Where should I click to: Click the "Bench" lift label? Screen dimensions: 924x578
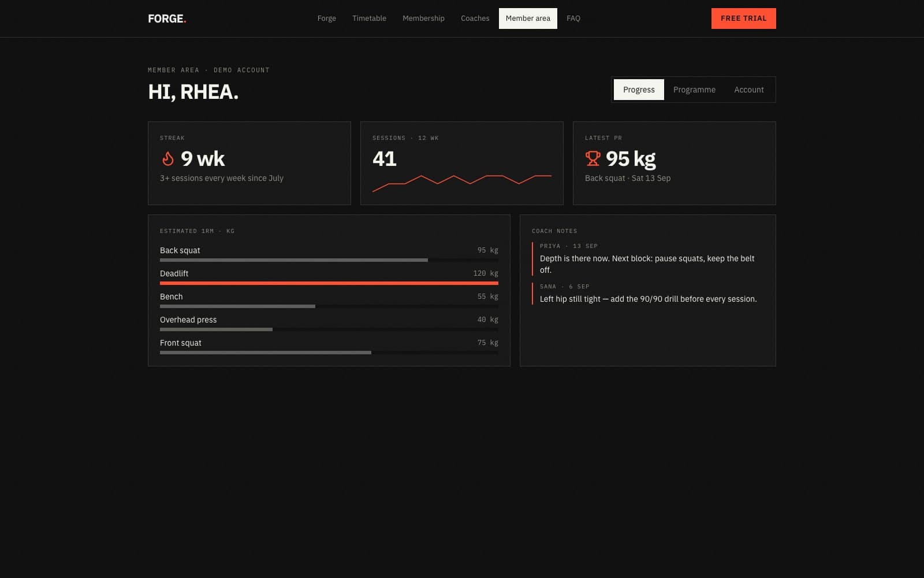pos(172,297)
